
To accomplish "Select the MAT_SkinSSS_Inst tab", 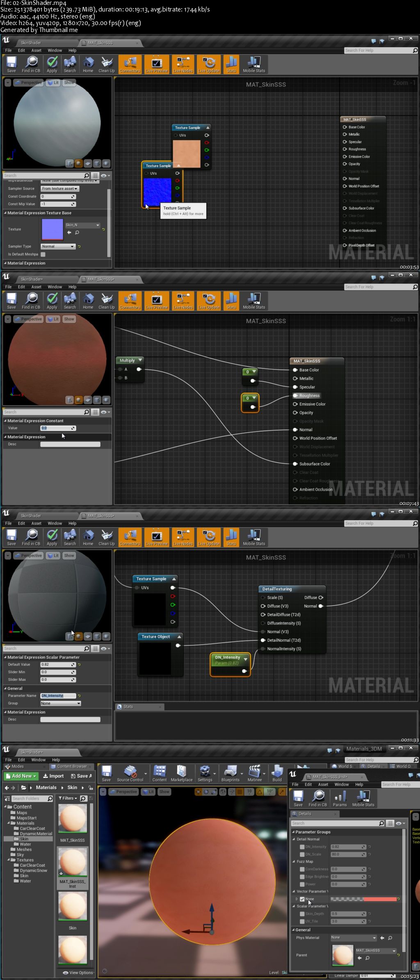I will [x=330, y=777].
